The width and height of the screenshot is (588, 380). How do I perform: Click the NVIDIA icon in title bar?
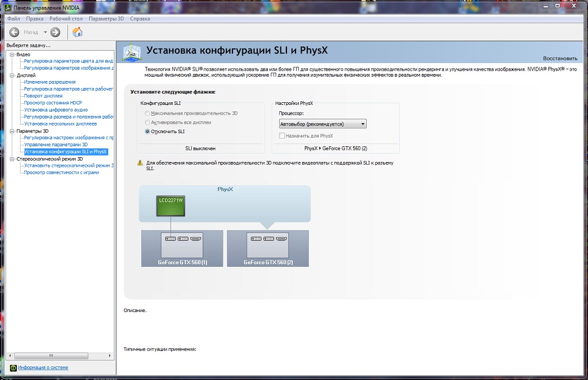(8, 7)
